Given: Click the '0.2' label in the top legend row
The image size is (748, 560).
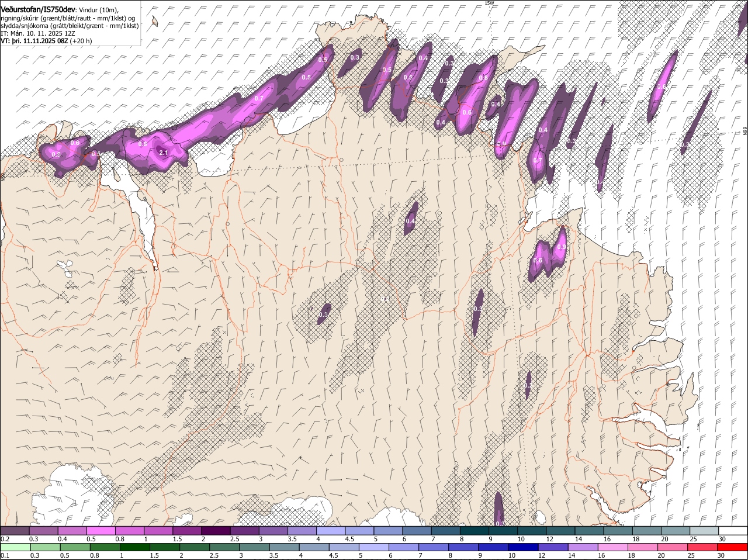Looking at the screenshot, I should pos(5,539).
